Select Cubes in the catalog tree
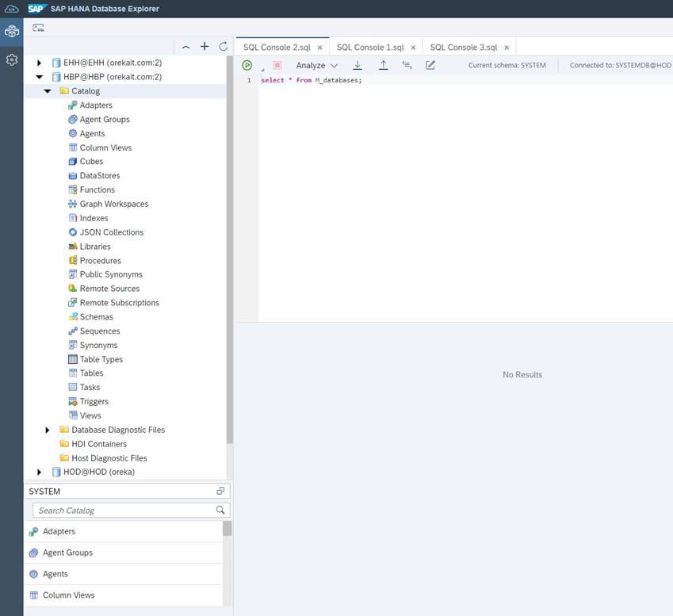673x616 pixels. click(x=91, y=162)
